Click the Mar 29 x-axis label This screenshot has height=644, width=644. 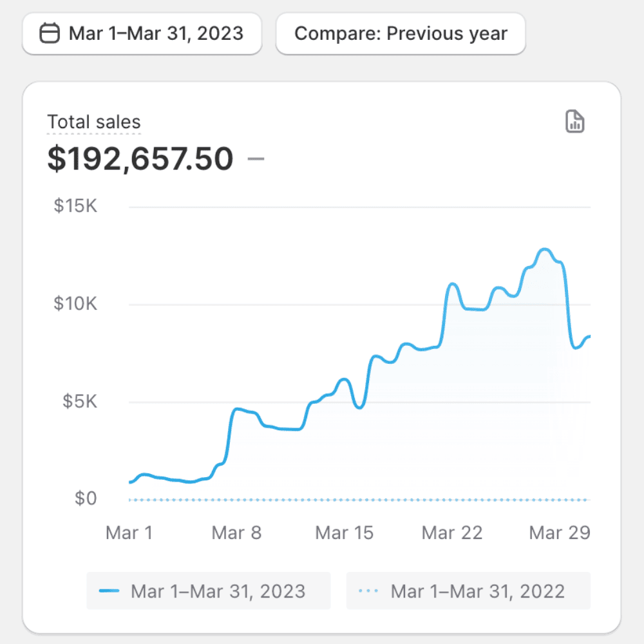[559, 533]
